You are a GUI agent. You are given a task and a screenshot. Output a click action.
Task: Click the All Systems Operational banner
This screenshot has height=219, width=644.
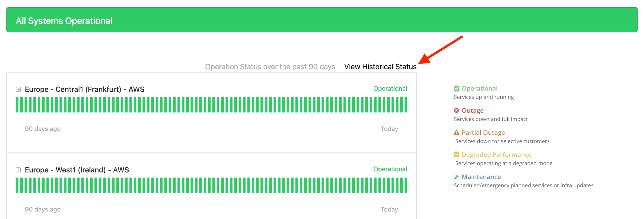tap(322, 20)
